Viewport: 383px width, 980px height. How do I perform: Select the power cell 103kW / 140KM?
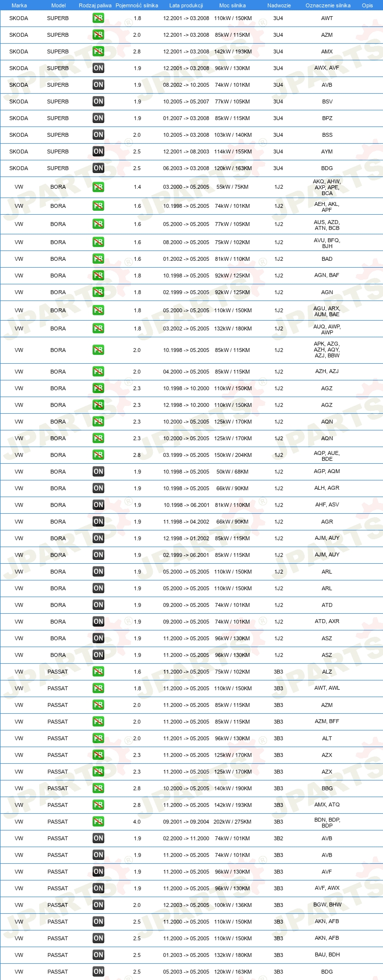pos(233,135)
